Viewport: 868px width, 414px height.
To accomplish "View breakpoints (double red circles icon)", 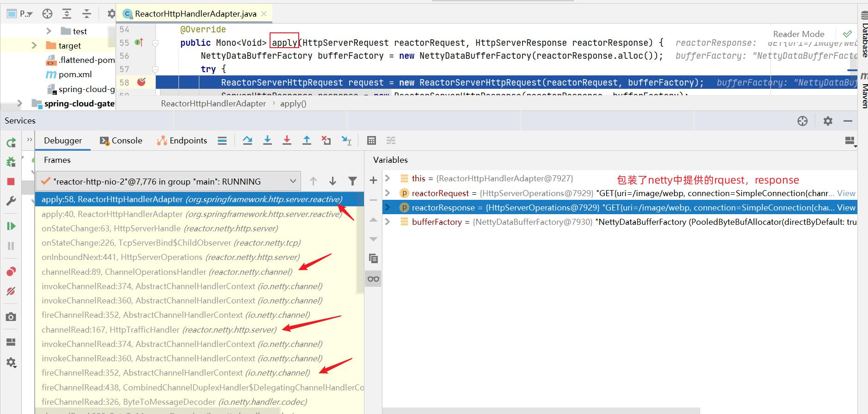I will [11, 272].
